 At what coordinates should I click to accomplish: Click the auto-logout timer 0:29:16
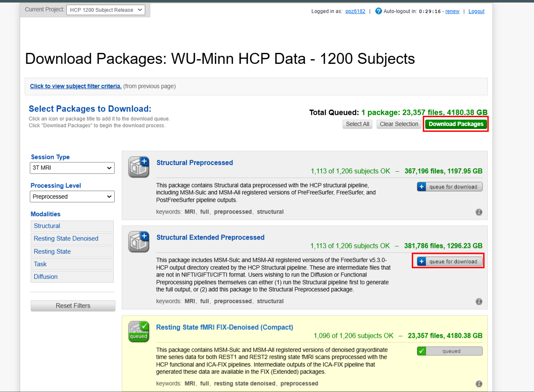pyautogui.click(x=429, y=11)
